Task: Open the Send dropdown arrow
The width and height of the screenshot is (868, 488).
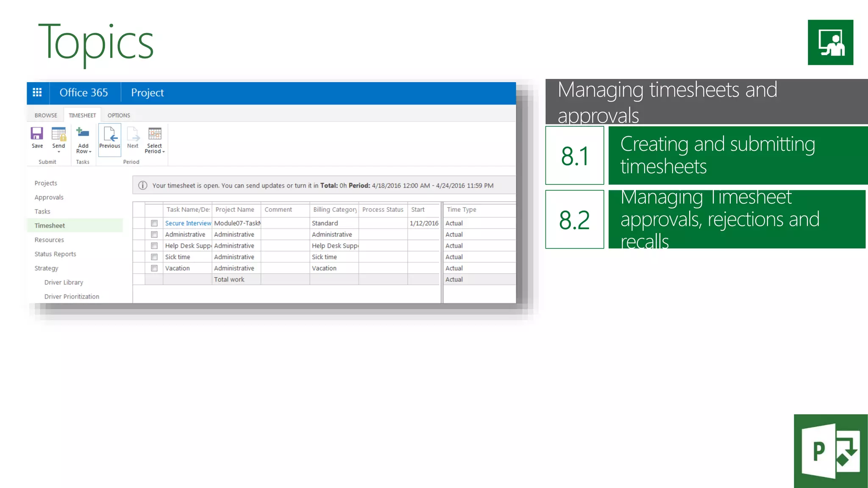Action: 59,152
